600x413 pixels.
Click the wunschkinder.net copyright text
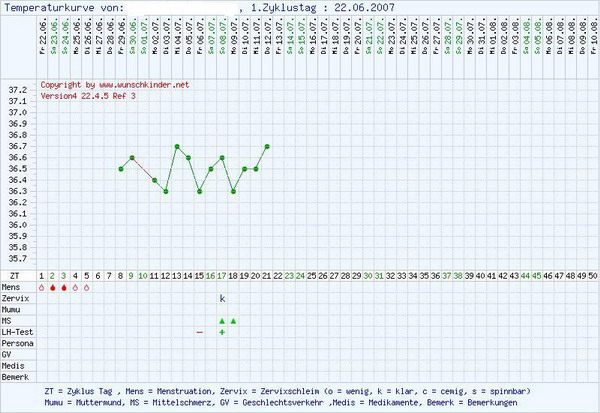(114, 85)
